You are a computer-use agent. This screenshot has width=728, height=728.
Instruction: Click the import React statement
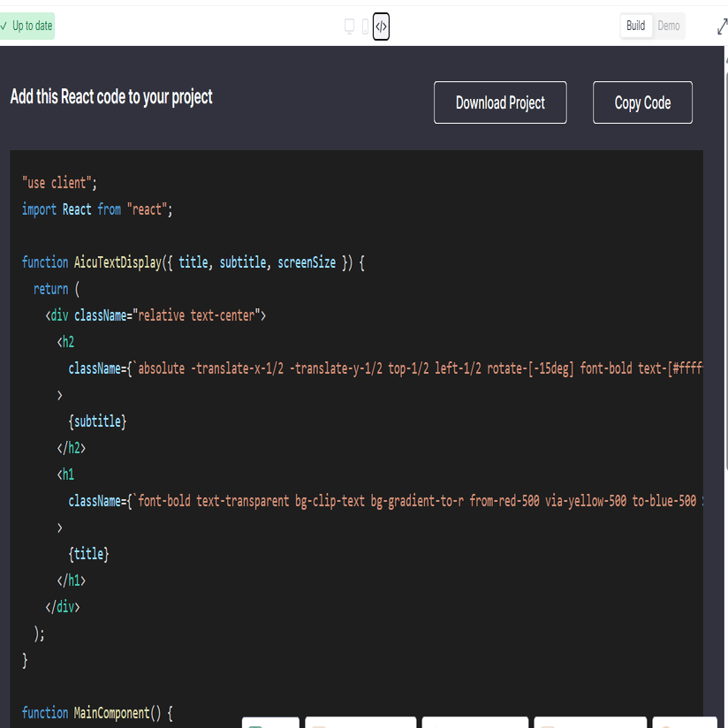[97, 209]
